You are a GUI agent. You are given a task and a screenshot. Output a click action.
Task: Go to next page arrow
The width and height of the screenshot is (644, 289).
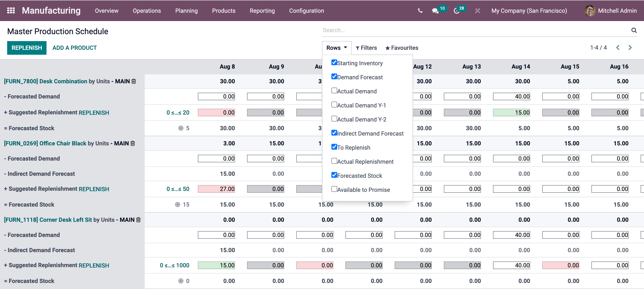pos(630,47)
